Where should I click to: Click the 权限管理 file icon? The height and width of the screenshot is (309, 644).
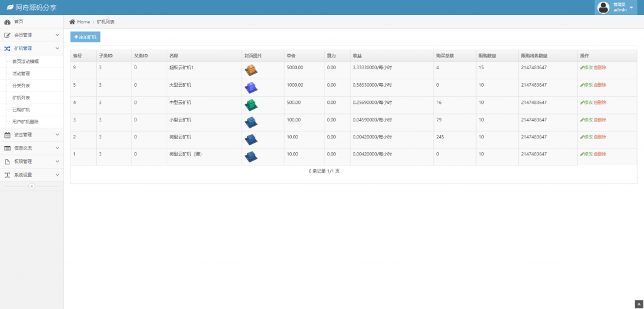coord(8,161)
